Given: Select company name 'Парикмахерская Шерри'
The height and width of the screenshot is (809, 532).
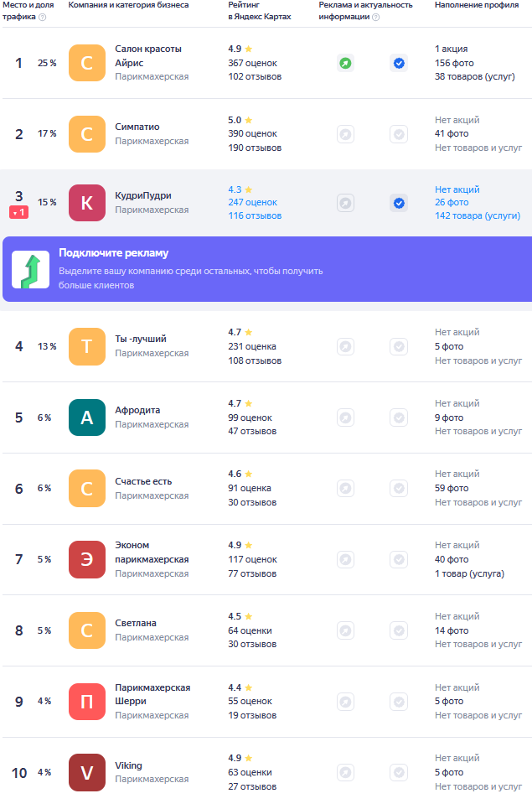Looking at the screenshot, I should (x=152, y=694).
